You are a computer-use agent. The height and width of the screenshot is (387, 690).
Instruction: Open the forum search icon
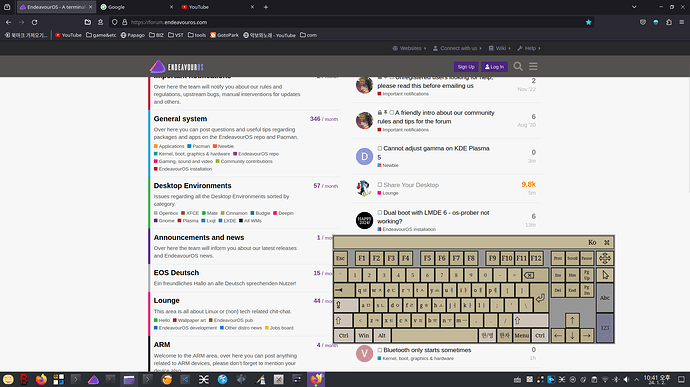[x=518, y=66]
